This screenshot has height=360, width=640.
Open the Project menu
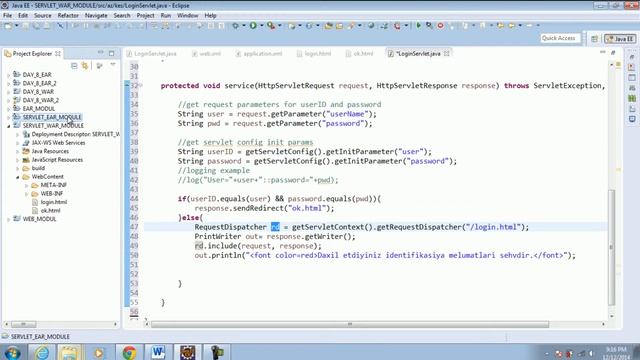point(145,16)
